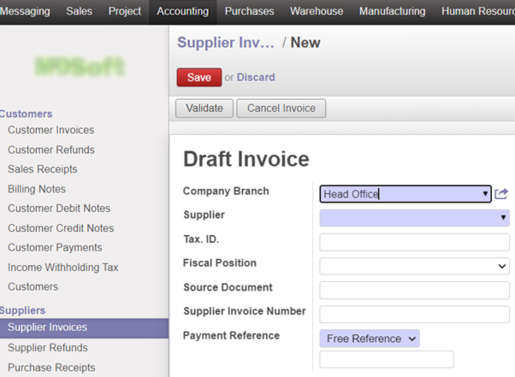Viewport: 515px width, 377px height.
Task: Open Income Withholding Tax in the sidebar
Action: click(63, 267)
